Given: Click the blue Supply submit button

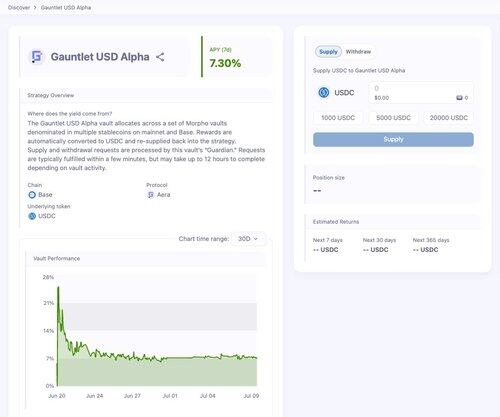Looking at the screenshot, I should click(393, 139).
